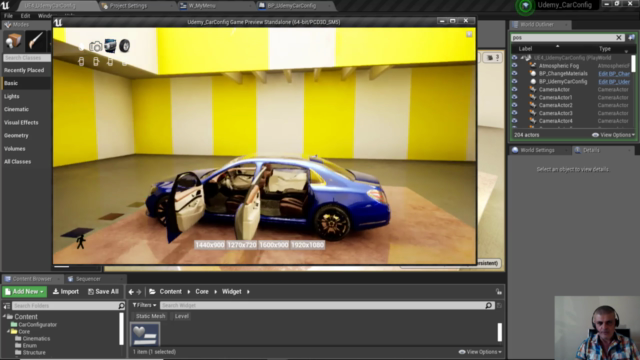Click the Content Browser lock icon
This screenshot has width=640, height=360.
499,292
